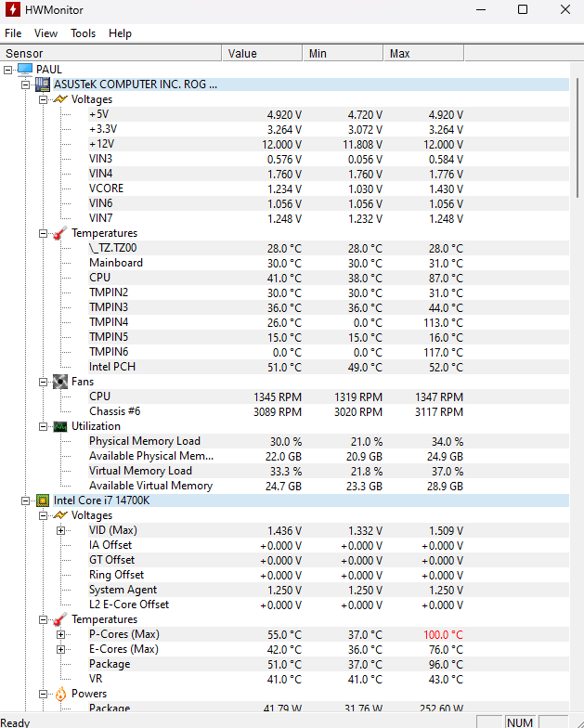Click the motherboard Temperatures thermometer icon
Screen dimensions: 584x728
coord(59,233)
